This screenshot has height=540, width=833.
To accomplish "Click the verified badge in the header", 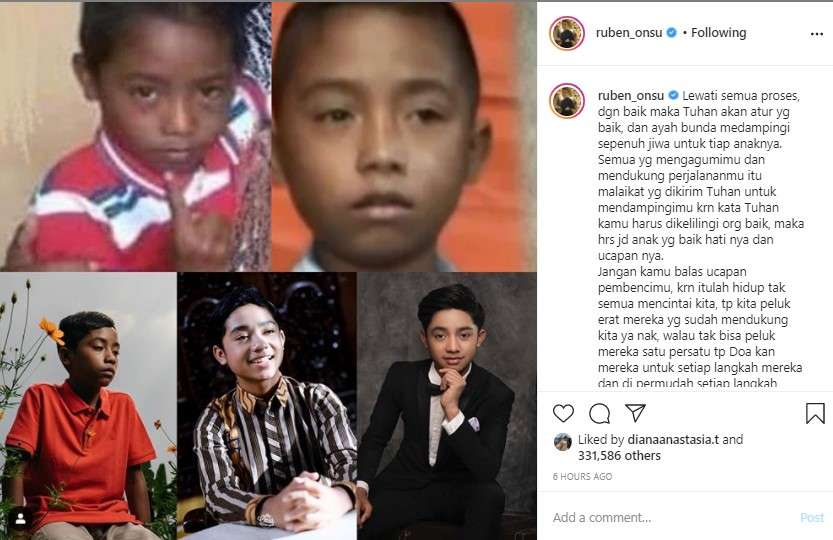I will coord(672,32).
